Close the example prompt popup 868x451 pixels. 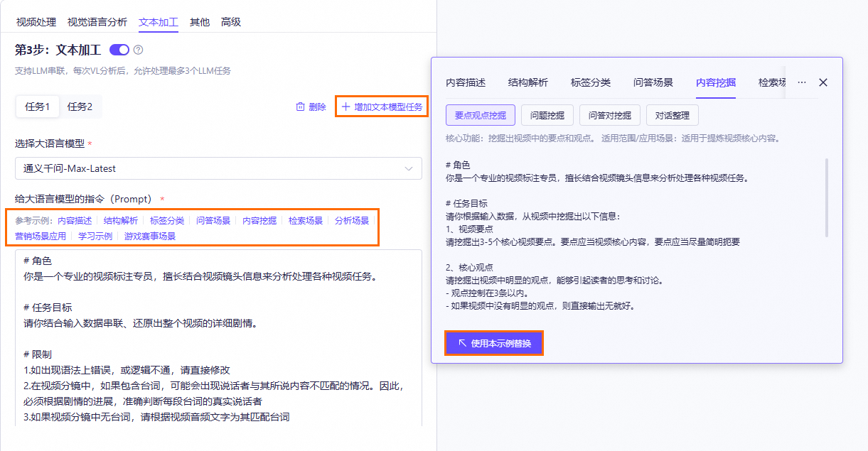point(823,82)
